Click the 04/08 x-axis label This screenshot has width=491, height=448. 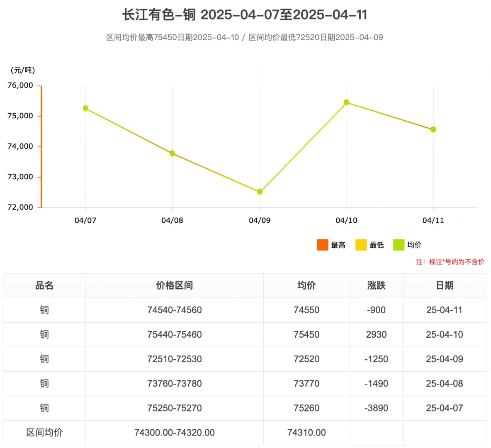coord(173,220)
